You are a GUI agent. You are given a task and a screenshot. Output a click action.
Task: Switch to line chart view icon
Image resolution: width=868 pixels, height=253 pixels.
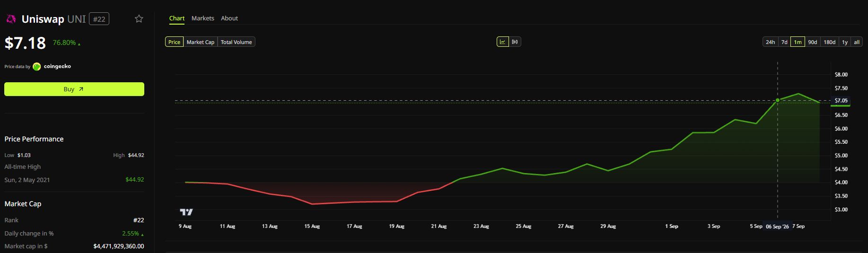coord(502,42)
